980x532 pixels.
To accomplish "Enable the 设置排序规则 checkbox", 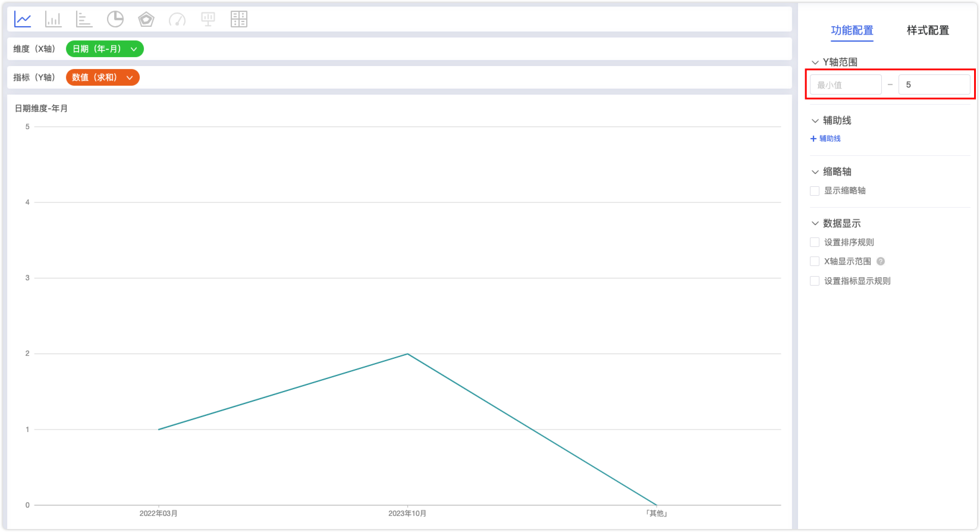I will tap(815, 242).
